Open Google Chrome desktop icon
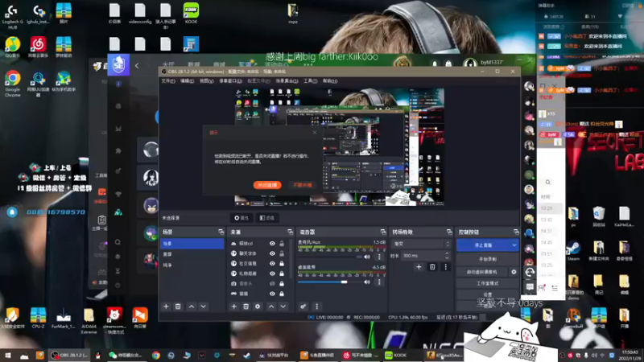The height and width of the screenshot is (362, 644). click(x=13, y=83)
